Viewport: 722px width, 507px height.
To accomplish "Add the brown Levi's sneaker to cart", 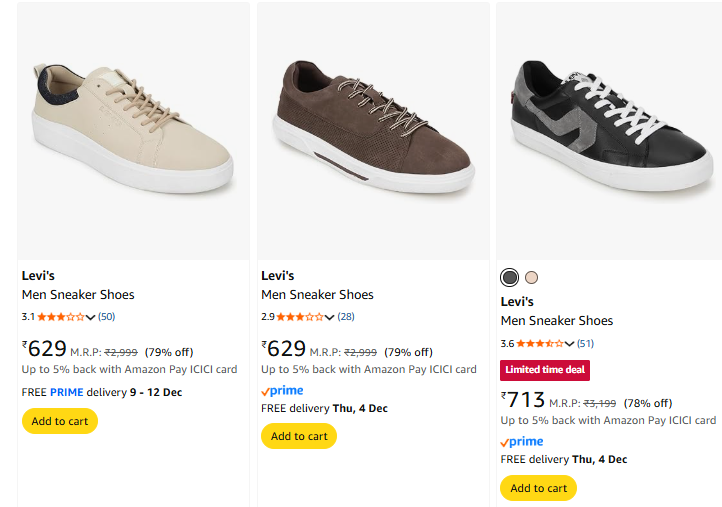I will click(299, 436).
